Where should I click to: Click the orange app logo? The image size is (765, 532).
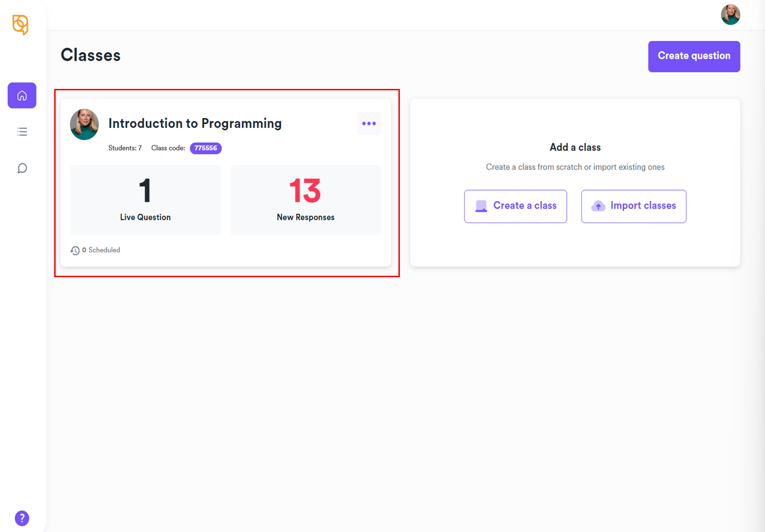coord(20,25)
